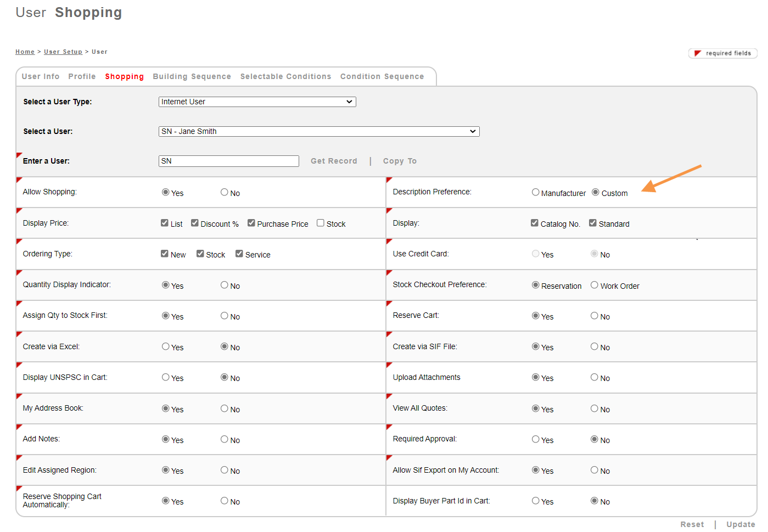The height and width of the screenshot is (532, 768).
Task: Open the Select a User Type dropdown
Action: click(x=257, y=102)
